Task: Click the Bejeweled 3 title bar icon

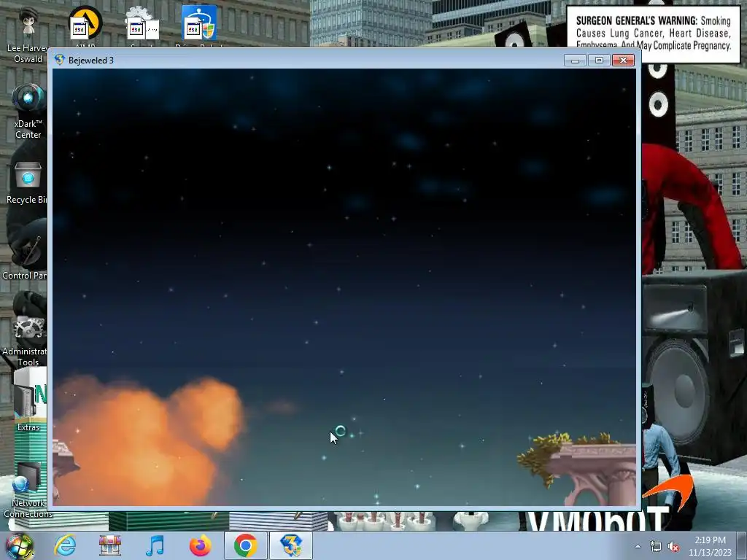Action: 60,60
